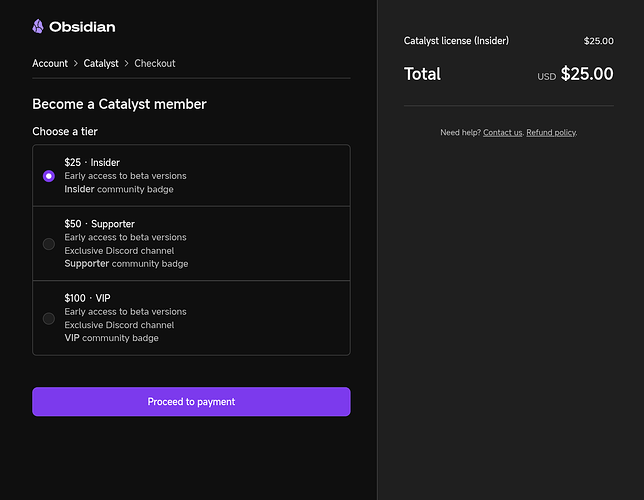Choose the Insider tier title text
The image size is (644, 500).
tap(92, 162)
